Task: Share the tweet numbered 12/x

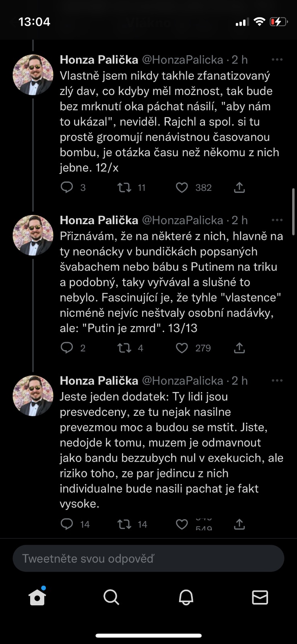Action: click(x=239, y=188)
